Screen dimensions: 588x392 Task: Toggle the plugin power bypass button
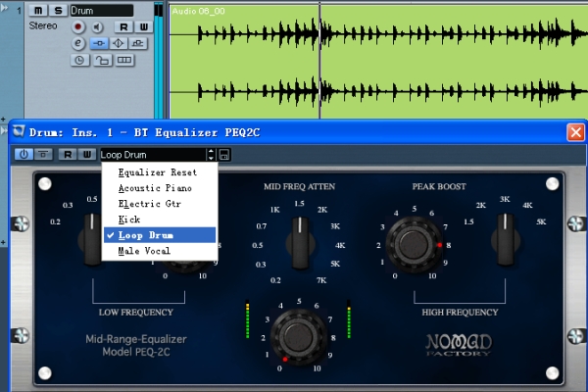pos(24,154)
